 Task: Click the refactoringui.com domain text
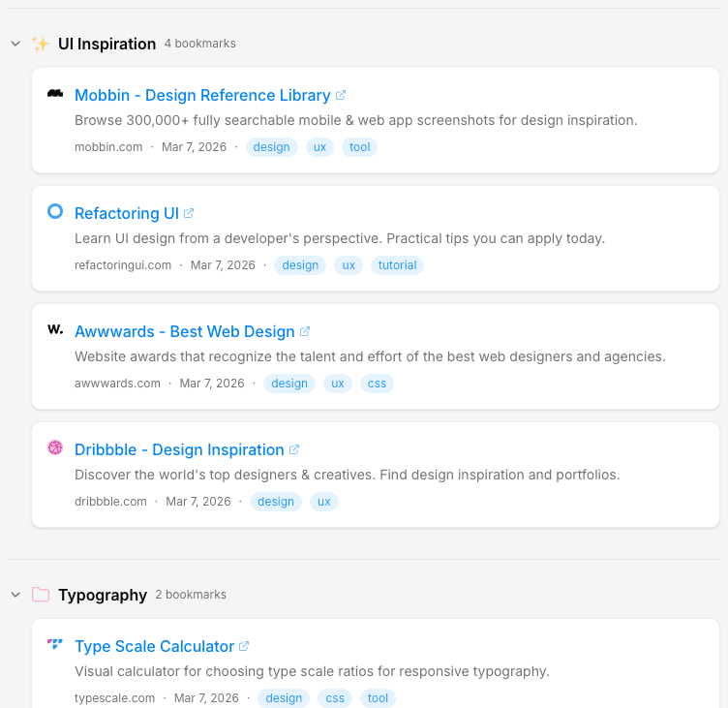tap(123, 265)
